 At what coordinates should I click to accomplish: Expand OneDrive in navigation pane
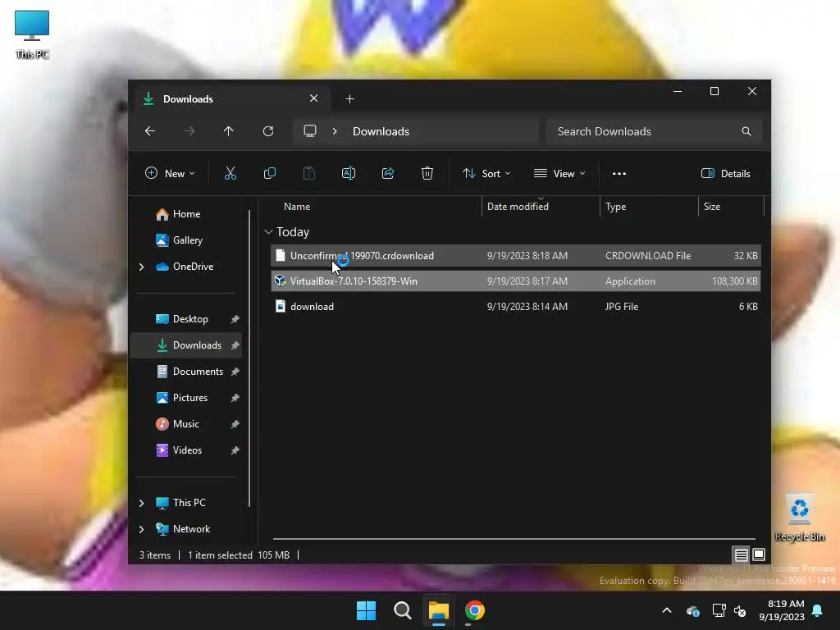[141, 267]
